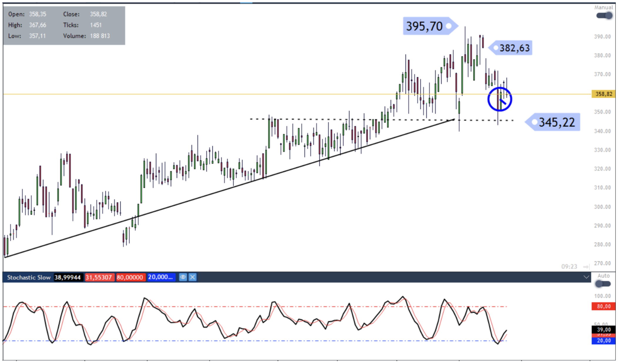This screenshot has width=619, height=364.
Task: Click the red 31,55307 %D value badge
Action: tap(99, 277)
